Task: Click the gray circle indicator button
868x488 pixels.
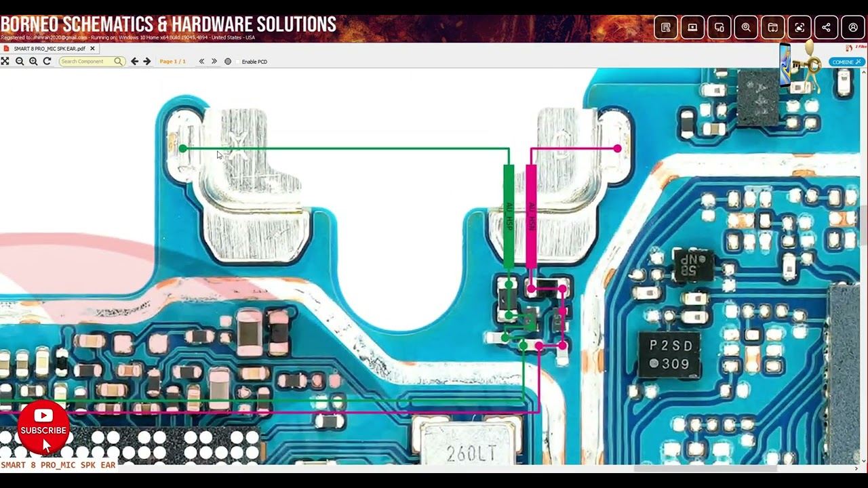Action: click(x=228, y=62)
